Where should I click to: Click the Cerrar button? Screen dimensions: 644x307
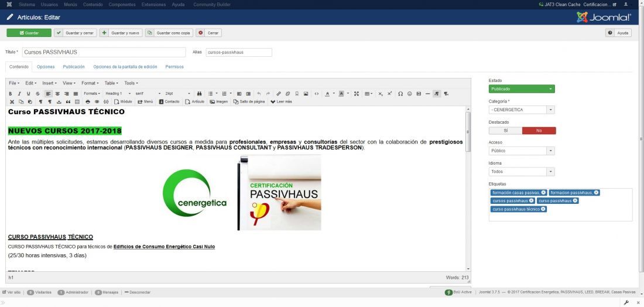tap(208, 33)
